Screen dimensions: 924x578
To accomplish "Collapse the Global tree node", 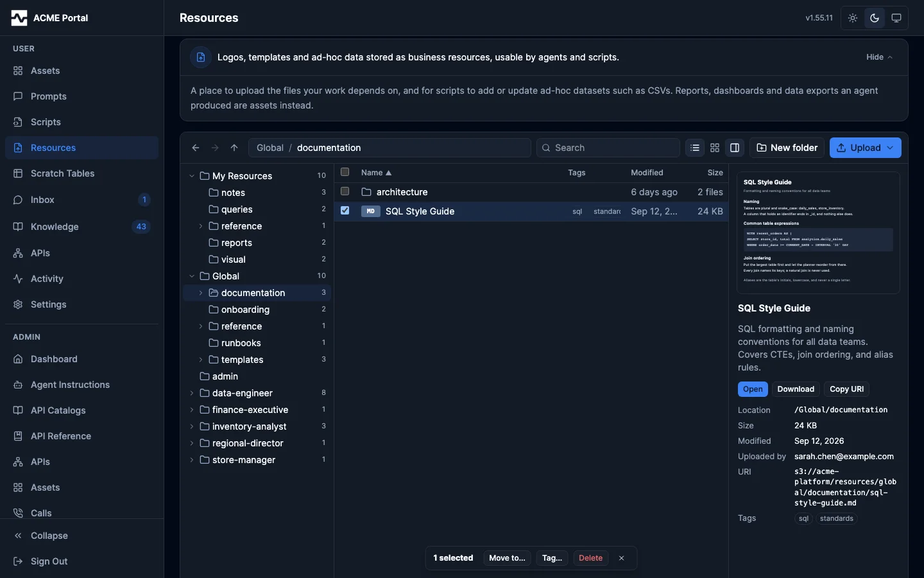I will (x=192, y=276).
